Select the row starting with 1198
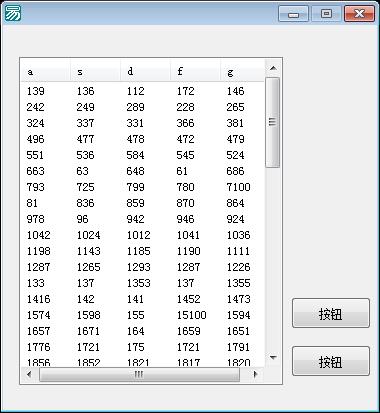380x413 pixels. 143,251
